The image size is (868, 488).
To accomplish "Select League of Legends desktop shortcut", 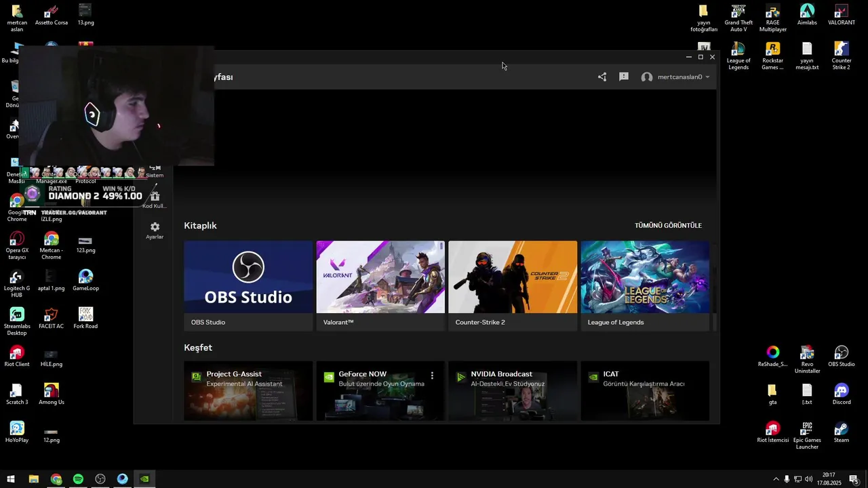I will tap(738, 56).
